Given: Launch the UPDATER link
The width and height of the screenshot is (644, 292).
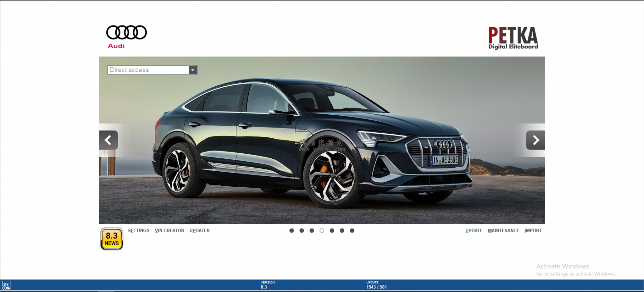Looking at the screenshot, I should coord(200,231).
